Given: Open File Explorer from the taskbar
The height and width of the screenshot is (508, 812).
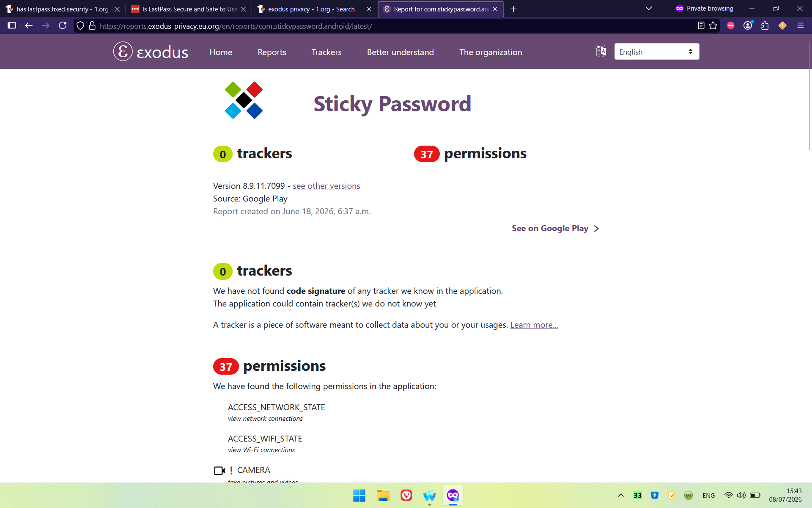Looking at the screenshot, I should [383, 495].
